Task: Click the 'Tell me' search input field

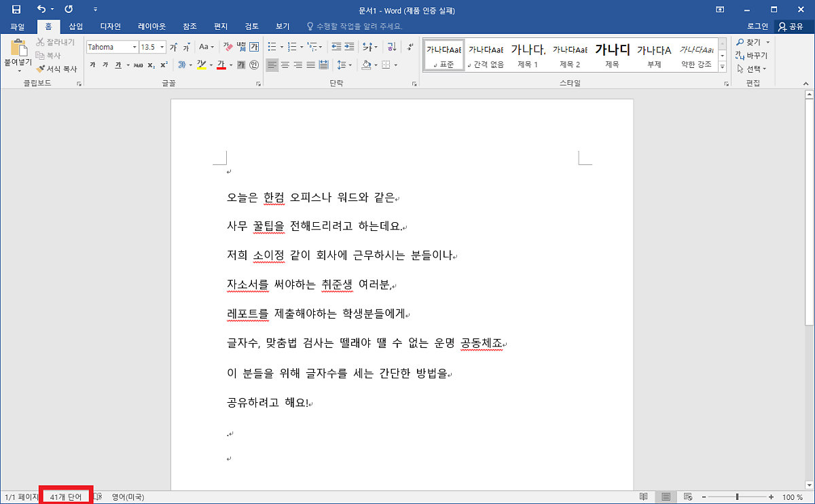Action: point(355,26)
